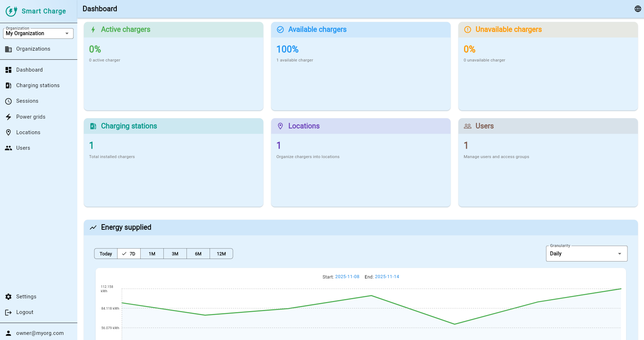Open the Users section via its people icon
The width and height of the screenshot is (644, 340).
click(x=9, y=148)
